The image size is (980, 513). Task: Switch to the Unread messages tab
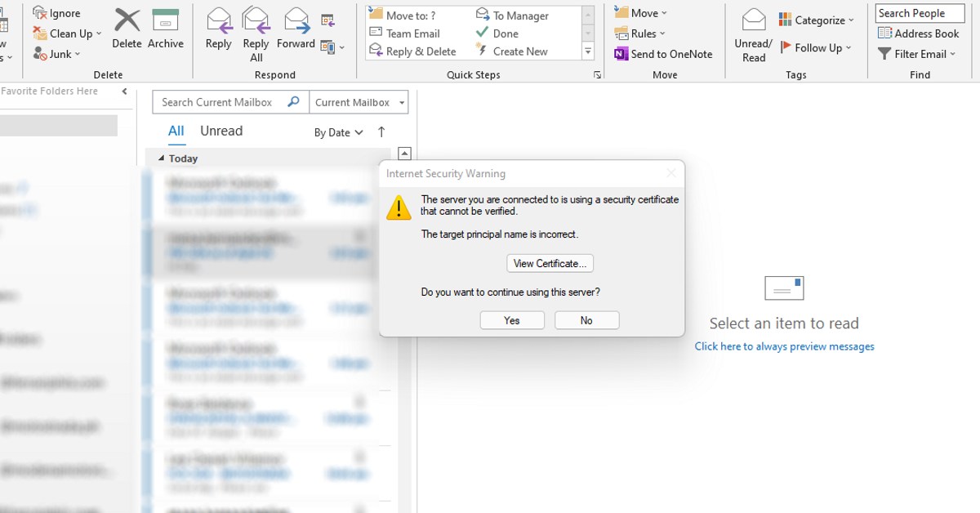point(220,130)
